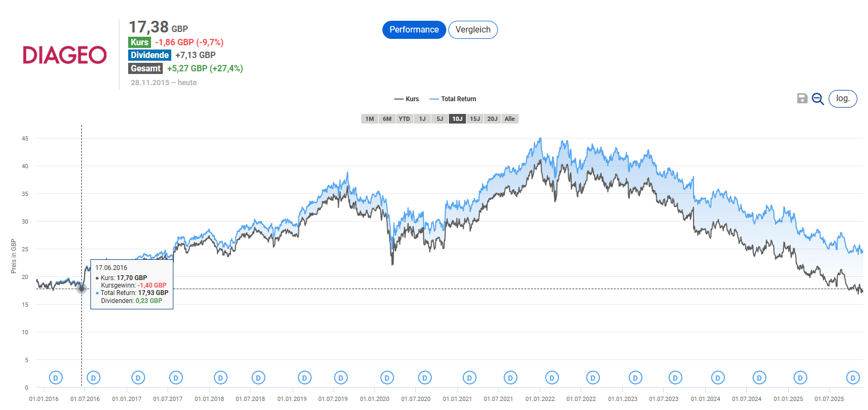Image resolution: width=868 pixels, height=410 pixels.
Task: Open the dividend marker near 01.01.2020
Action: point(387,378)
